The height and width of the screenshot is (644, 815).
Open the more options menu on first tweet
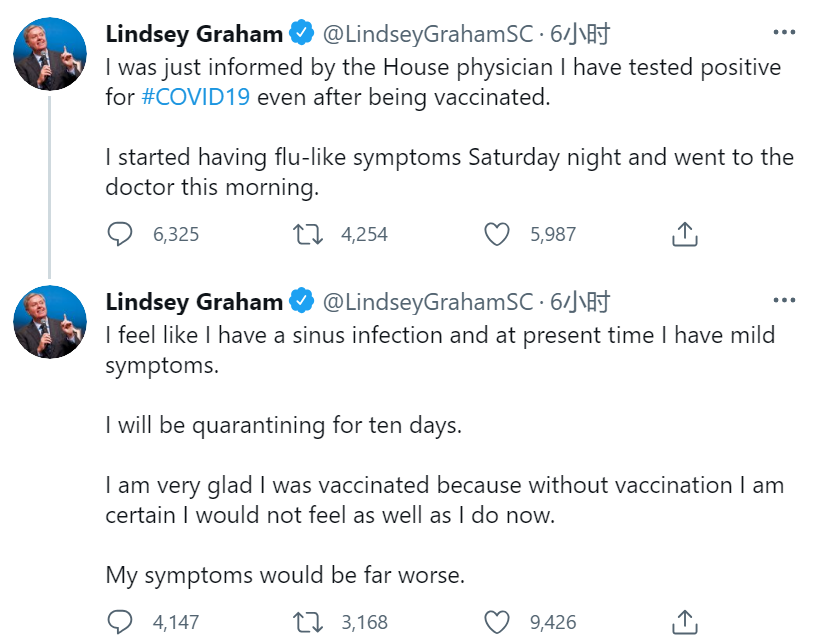point(786,34)
